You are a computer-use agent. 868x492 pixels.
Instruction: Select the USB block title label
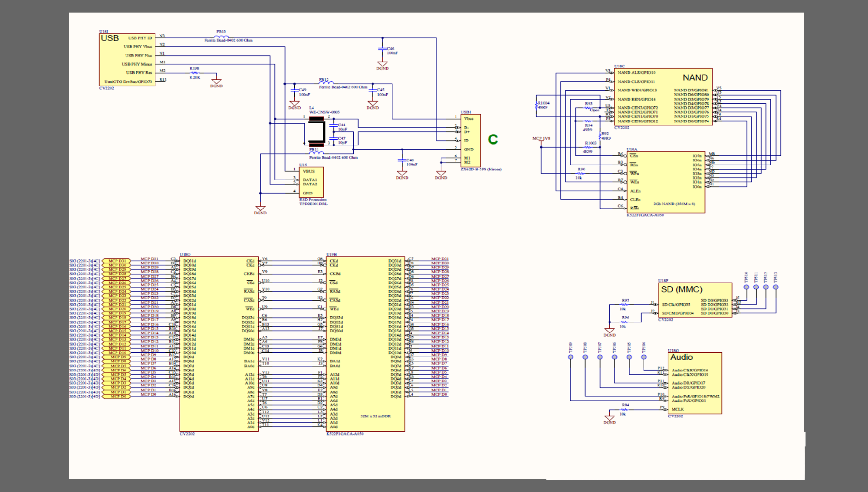110,38
